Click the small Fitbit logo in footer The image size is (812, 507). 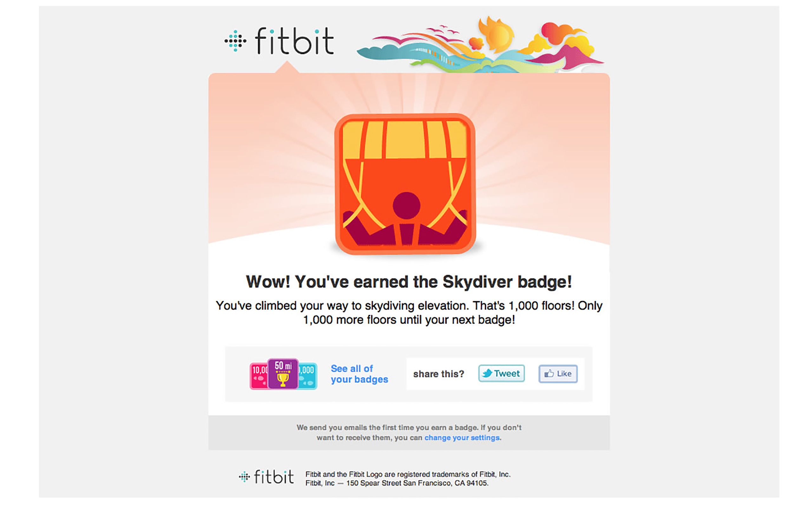coord(266,477)
